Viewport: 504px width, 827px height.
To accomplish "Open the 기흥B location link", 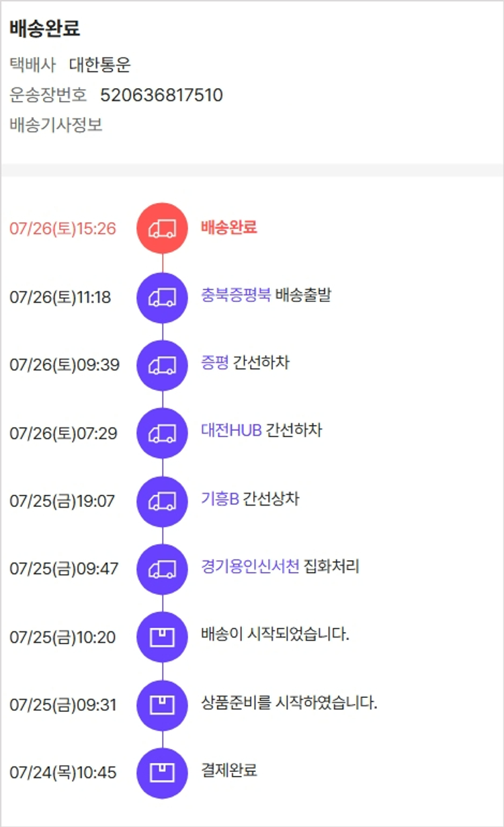I will tap(220, 499).
